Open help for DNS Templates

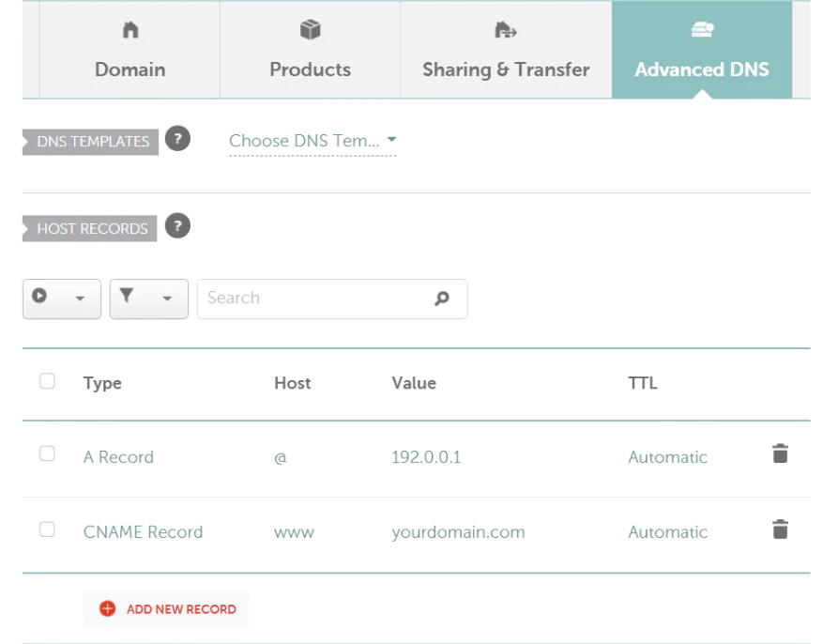(177, 139)
